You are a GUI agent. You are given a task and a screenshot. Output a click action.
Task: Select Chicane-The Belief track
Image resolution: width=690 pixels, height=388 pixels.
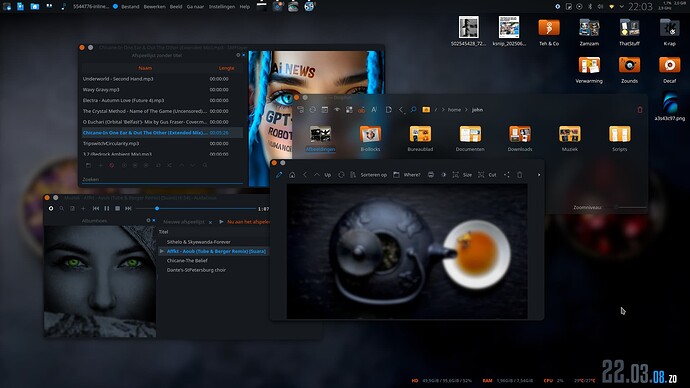(187, 260)
